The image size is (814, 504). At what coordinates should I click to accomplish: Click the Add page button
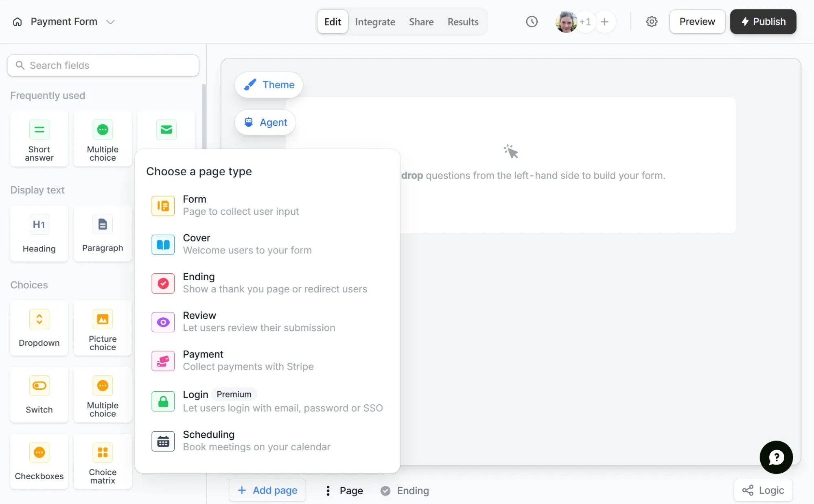tap(267, 491)
